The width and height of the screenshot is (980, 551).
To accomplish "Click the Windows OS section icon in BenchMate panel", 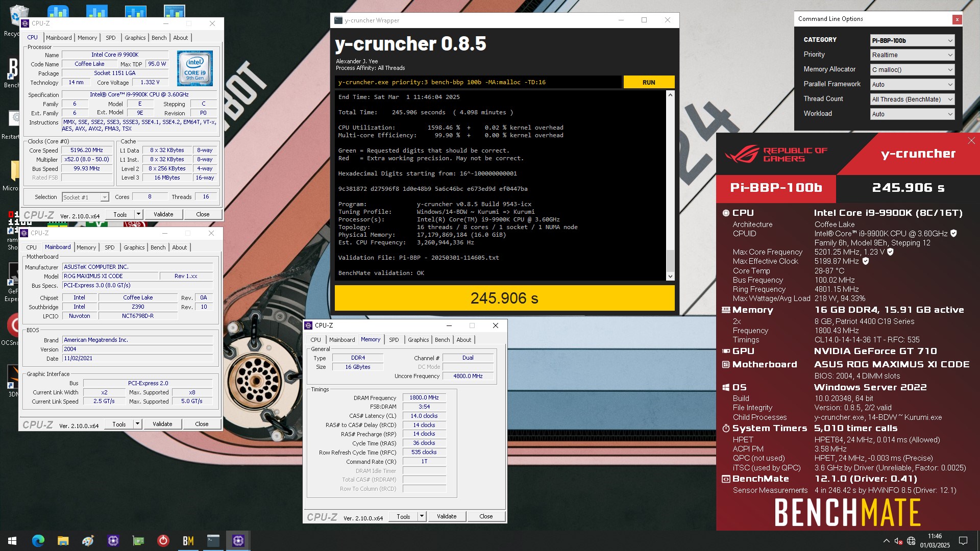I will click(x=726, y=387).
